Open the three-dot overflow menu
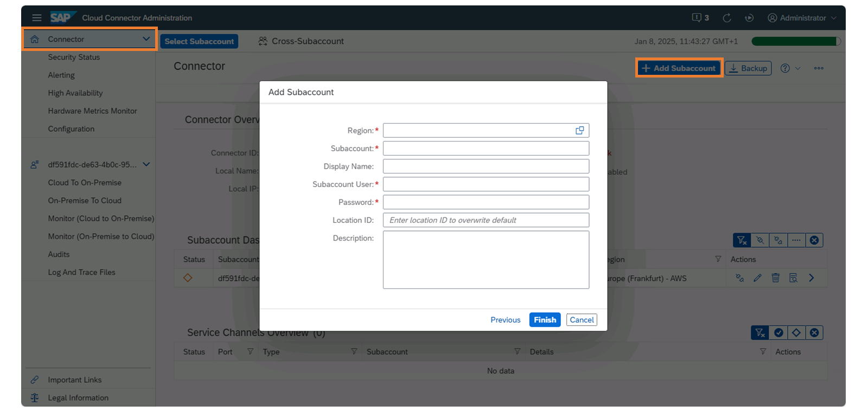Image resolution: width=868 pixels, height=412 pixels. [819, 68]
